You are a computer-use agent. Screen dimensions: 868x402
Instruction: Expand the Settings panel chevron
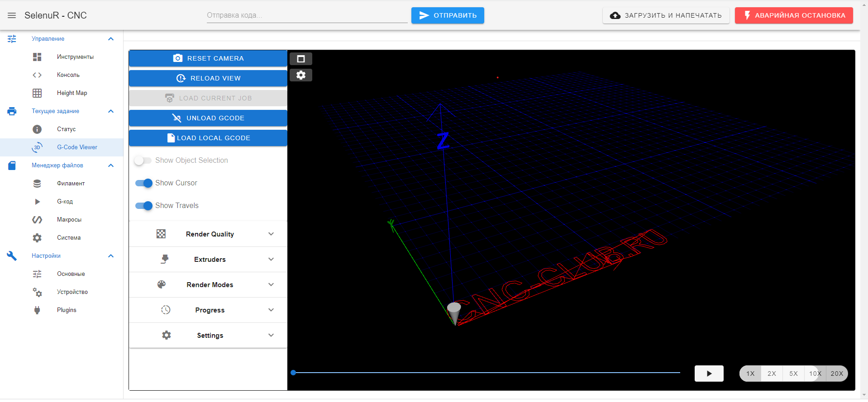(271, 335)
